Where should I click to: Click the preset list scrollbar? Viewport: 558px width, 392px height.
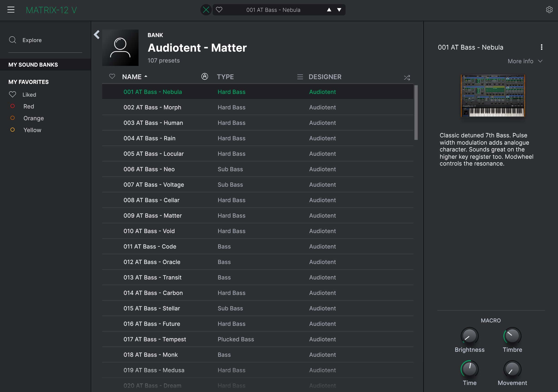tap(416, 113)
